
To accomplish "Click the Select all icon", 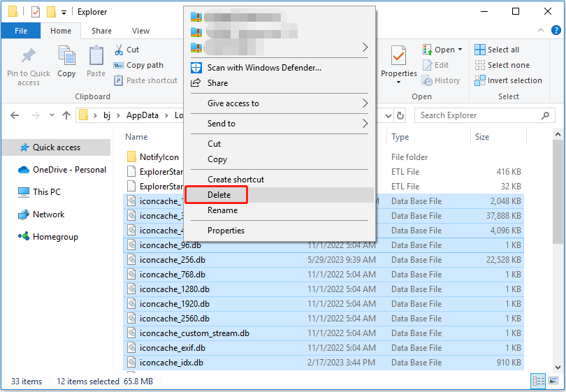I will tap(480, 50).
